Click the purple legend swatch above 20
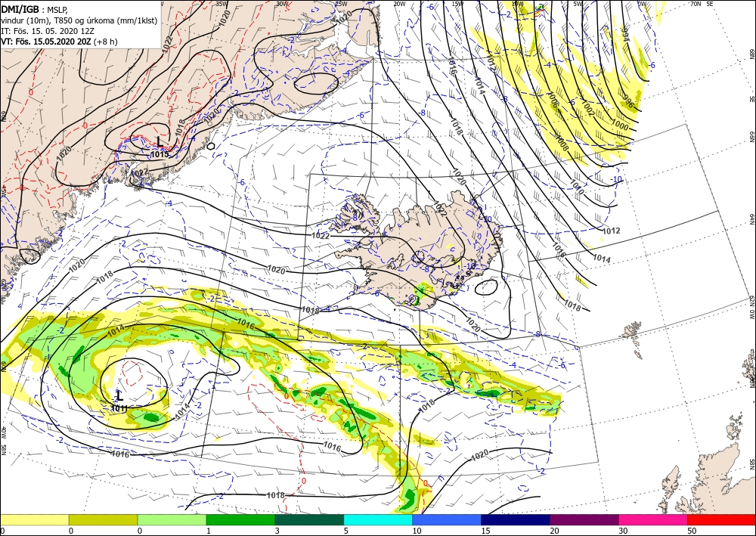756x536 pixels. [x=584, y=519]
